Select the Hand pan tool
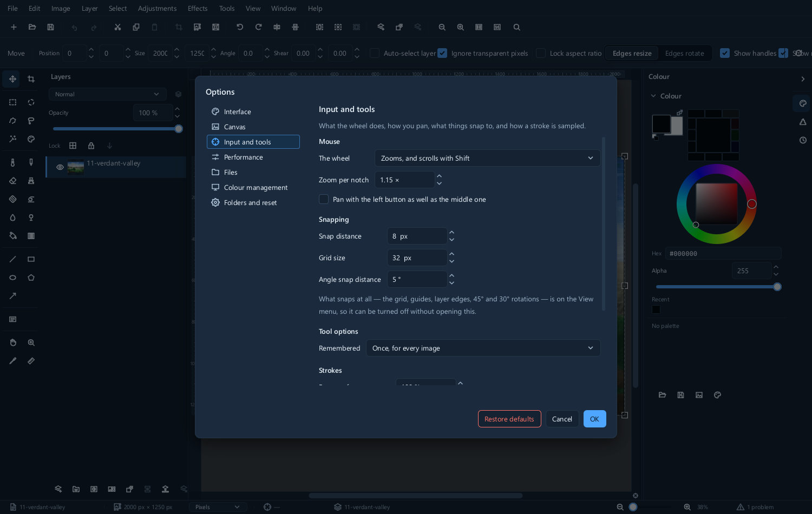Image resolution: width=812 pixels, height=514 pixels. point(12,342)
